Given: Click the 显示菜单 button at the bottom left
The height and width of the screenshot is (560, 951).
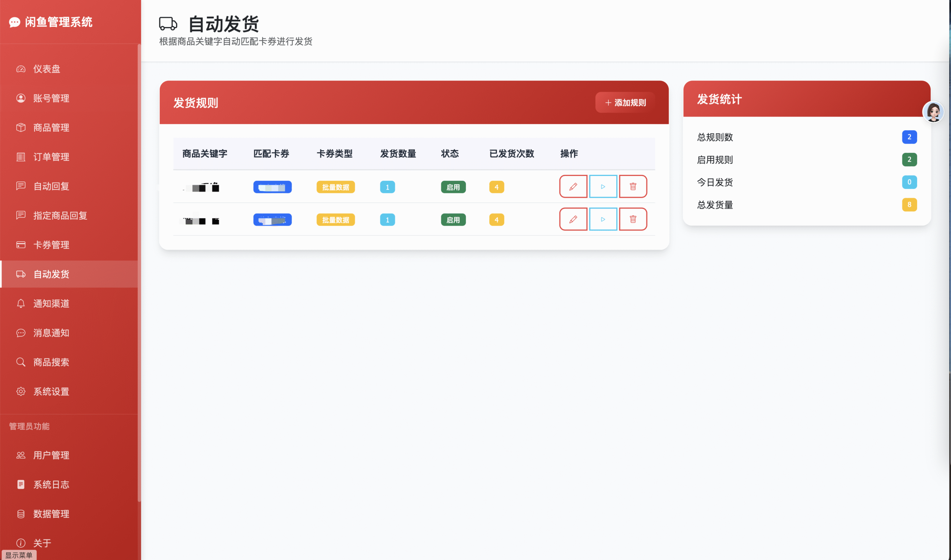Looking at the screenshot, I should tap(19, 555).
